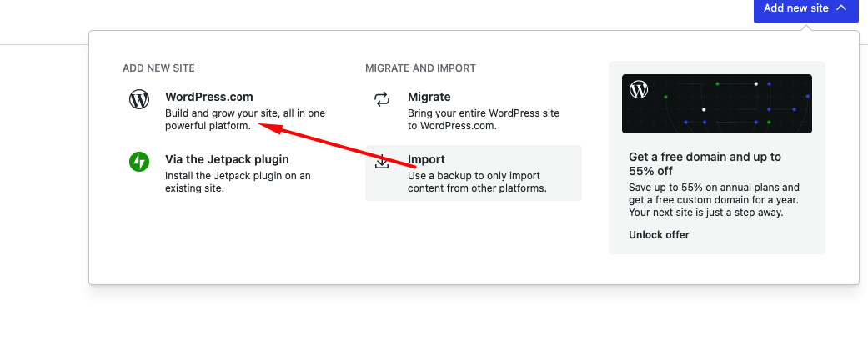The width and height of the screenshot is (868, 356).
Task: Click the free domain 55% off heading
Action: click(705, 163)
